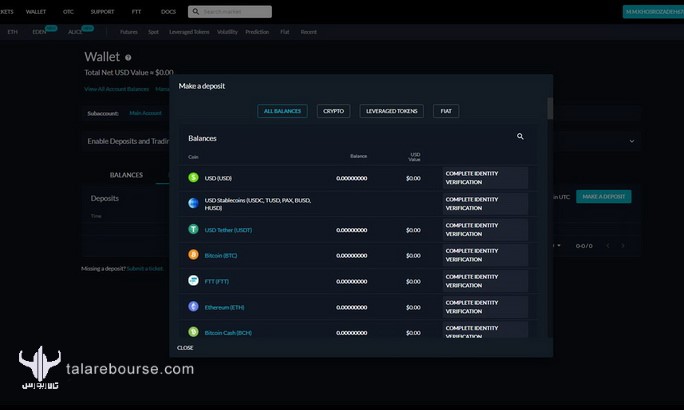Go to previous deposits page arrow
This screenshot has height=410, width=684.
coord(608,246)
